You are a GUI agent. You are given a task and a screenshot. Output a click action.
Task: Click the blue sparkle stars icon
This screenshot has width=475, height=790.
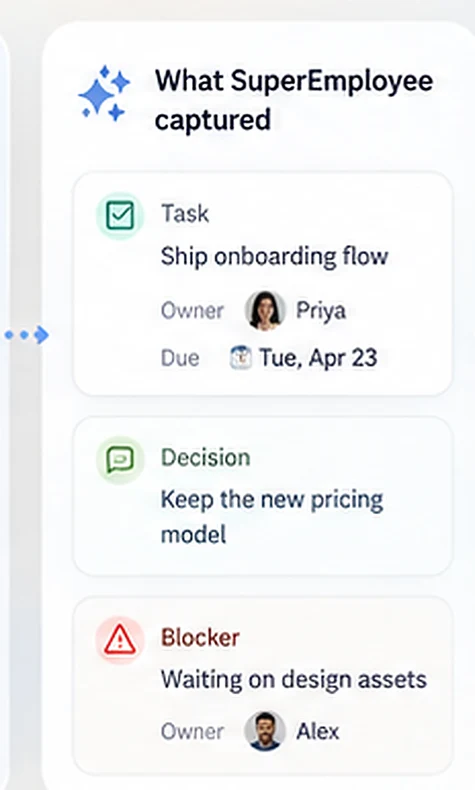104,94
